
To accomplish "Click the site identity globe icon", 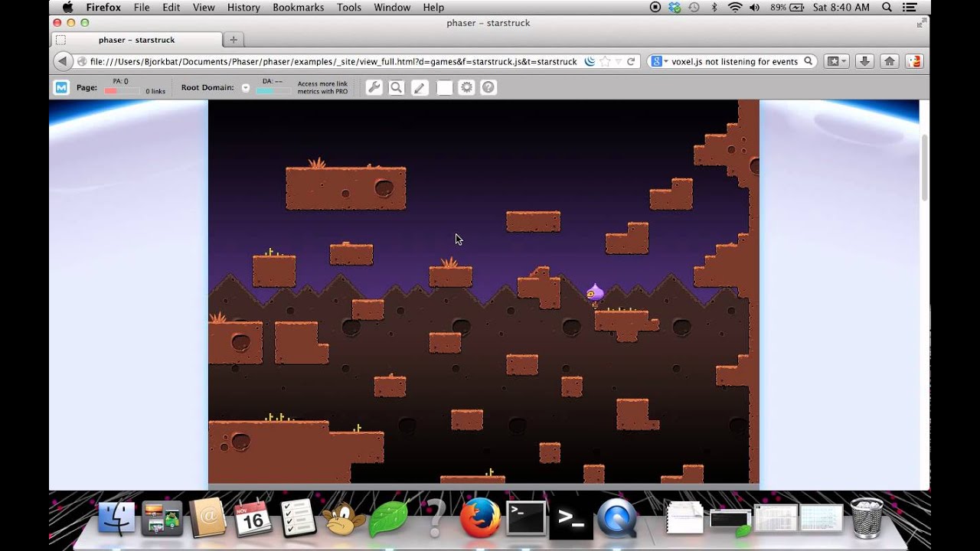I will (x=81, y=61).
